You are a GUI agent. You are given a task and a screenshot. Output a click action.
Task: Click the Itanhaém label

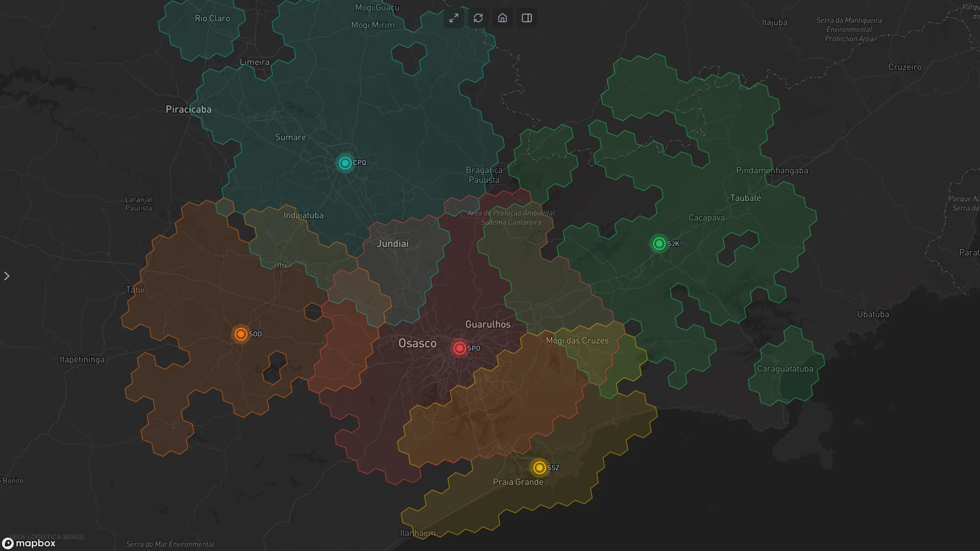coord(418,533)
